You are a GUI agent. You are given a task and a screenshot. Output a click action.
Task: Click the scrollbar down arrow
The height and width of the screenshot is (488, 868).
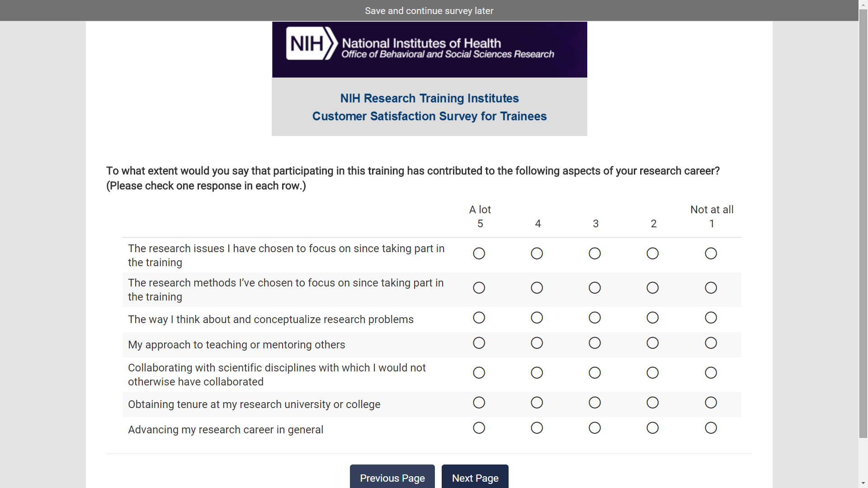tap(863, 483)
